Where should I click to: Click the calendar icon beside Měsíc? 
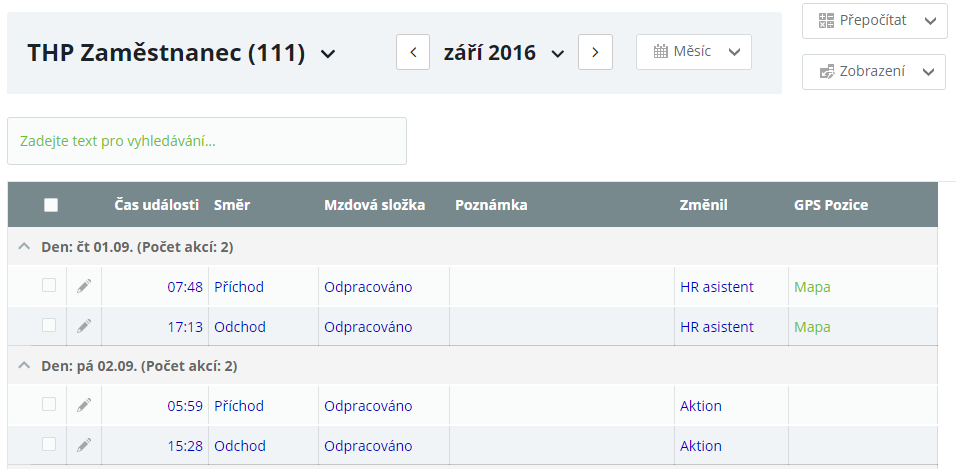coord(661,52)
